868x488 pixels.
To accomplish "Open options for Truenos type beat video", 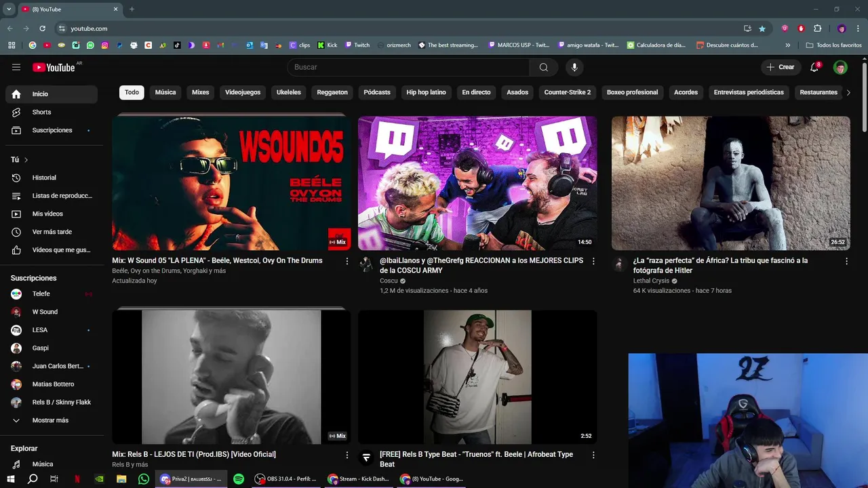I will 593,455.
